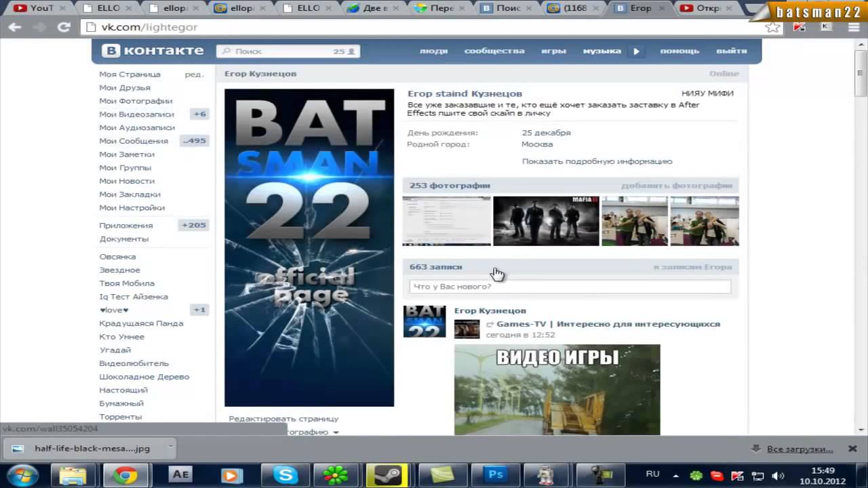Switch to the '(1168' mail tab
Screen dimensions: 868x488
coord(573,9)
